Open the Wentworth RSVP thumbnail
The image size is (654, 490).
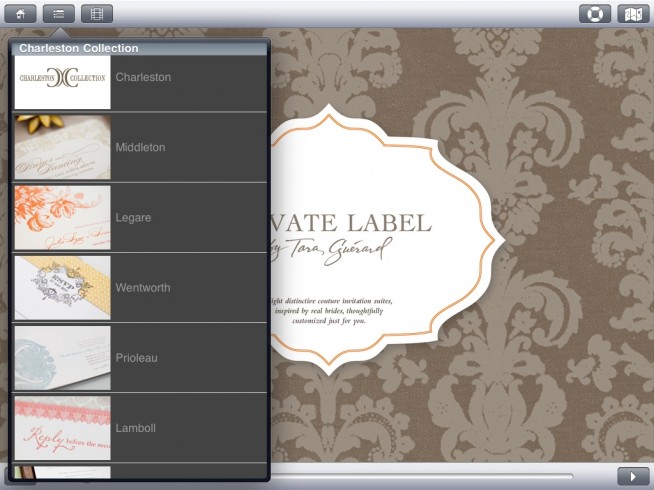(63, 287)
